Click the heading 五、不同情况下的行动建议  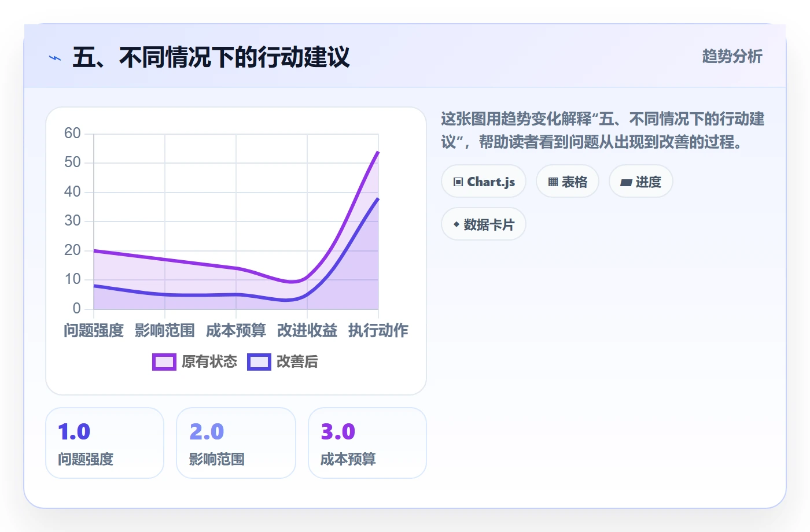click(x=211, y=57)
